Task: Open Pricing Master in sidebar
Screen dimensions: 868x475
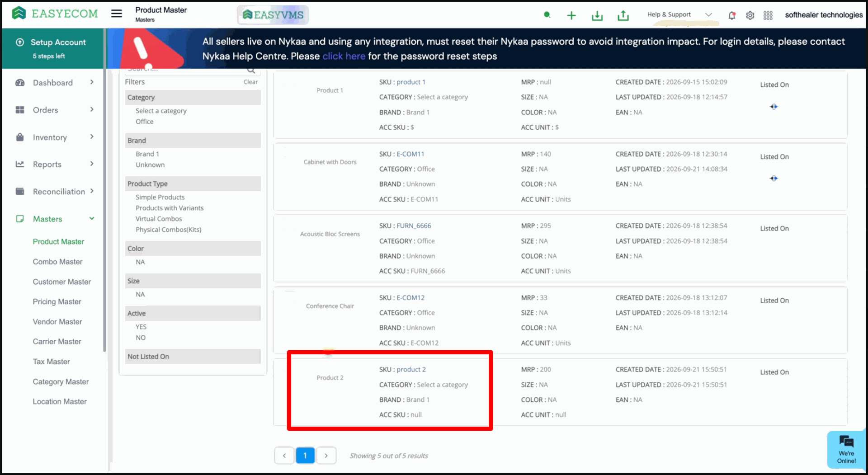Action: pos(57,301)
